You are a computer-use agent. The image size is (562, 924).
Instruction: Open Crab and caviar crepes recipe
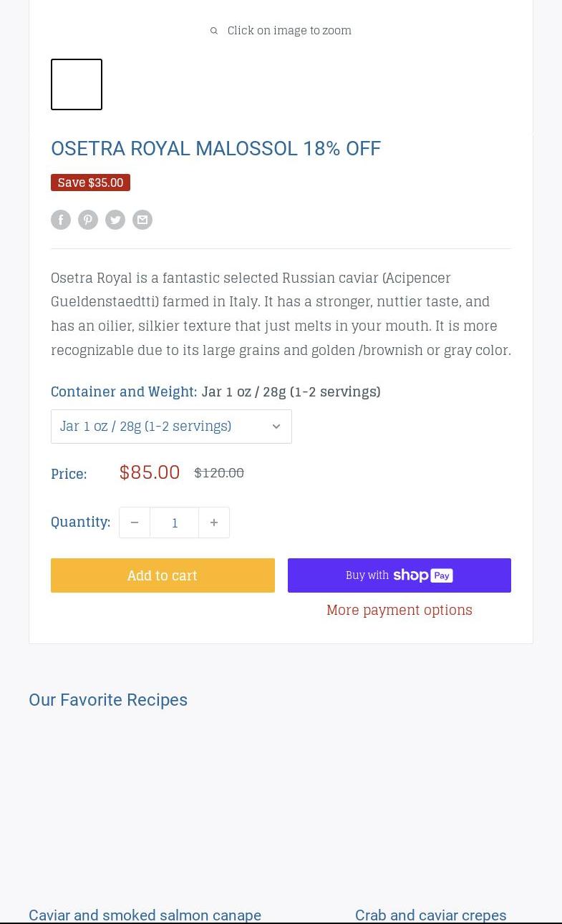(x=430, y=915)
